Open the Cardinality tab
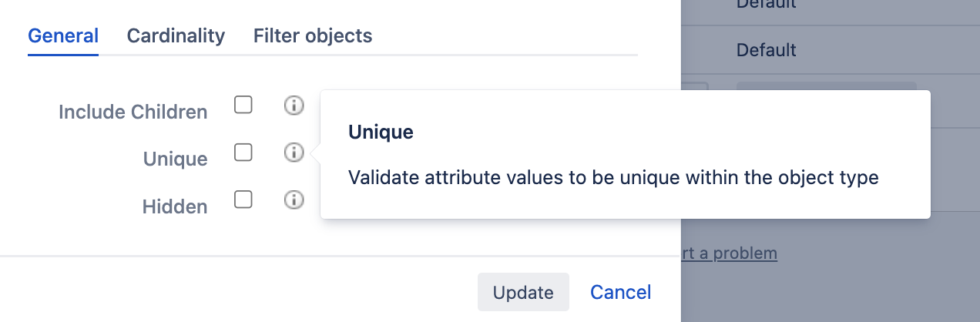The width and height of the screenshot is (980, 322). (x=176, y=36)
